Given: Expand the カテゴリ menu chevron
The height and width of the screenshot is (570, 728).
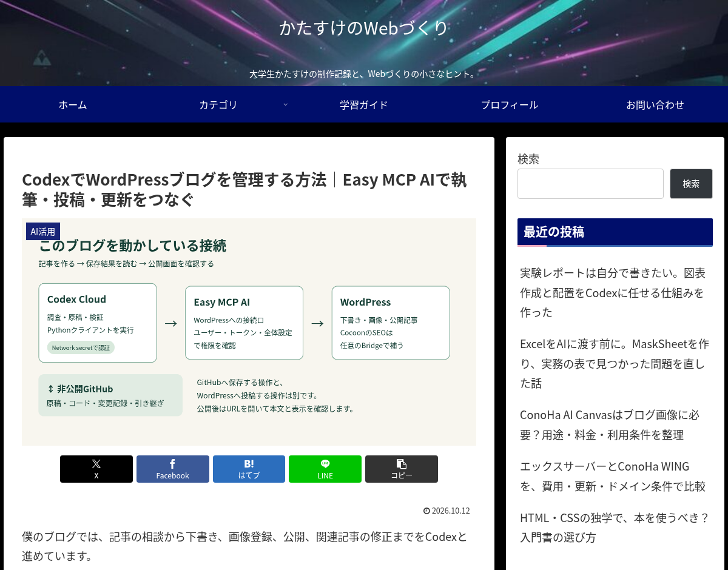Looking at the screenshot, I should click(x=285, y=104).
